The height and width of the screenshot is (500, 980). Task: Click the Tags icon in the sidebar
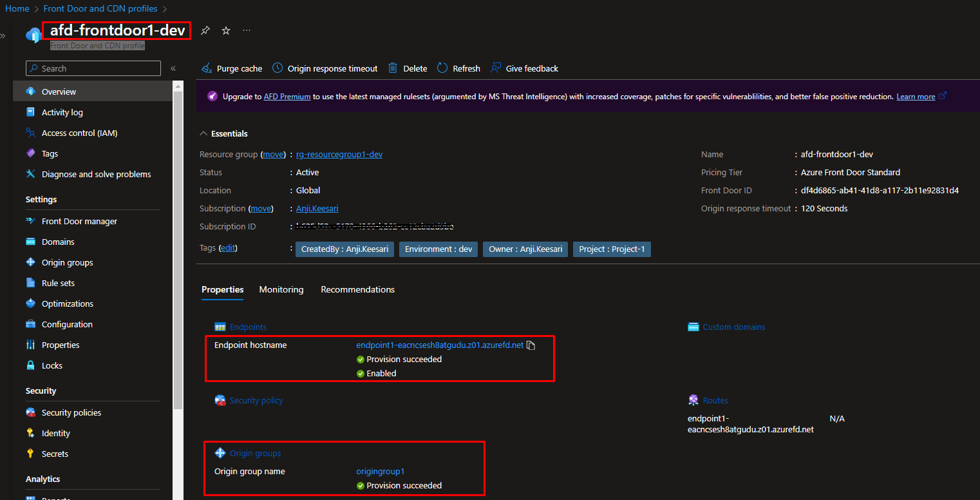30,153
